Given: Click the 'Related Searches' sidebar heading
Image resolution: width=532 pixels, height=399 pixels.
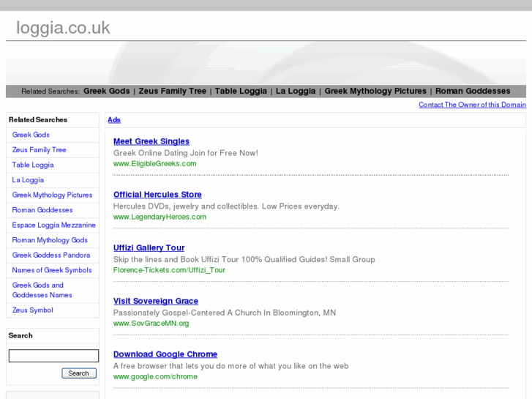Looking at the screenshot, I should [x=38, y=120].
